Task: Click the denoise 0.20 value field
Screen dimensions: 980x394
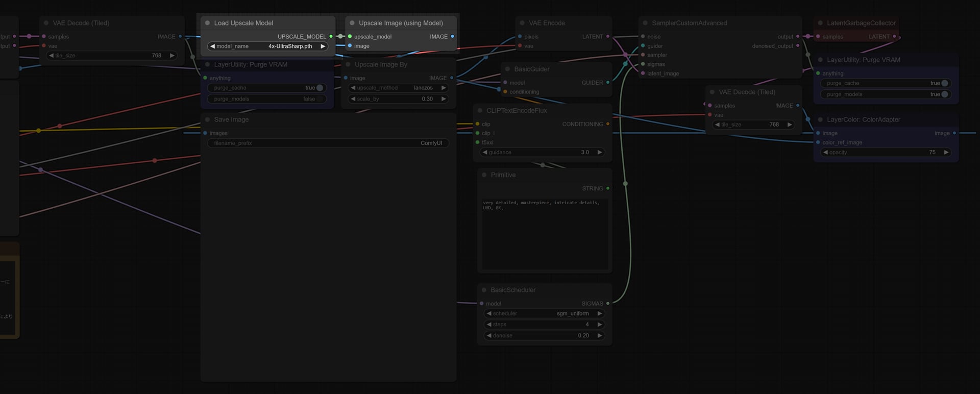Action: tap(544, 335)
